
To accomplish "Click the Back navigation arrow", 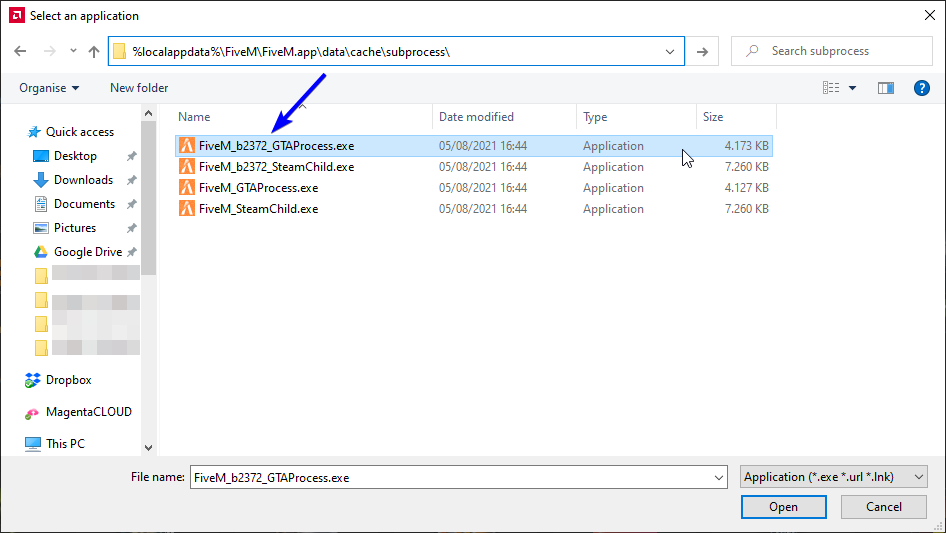I will pos(21,51).
